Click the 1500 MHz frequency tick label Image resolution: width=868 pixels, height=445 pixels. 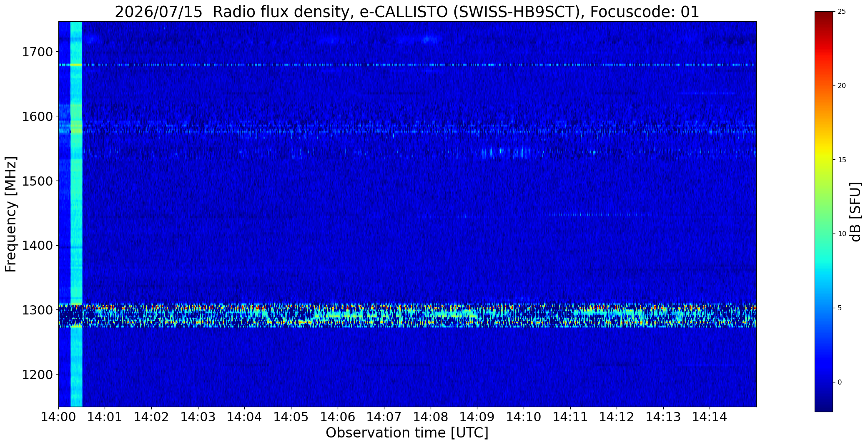point(37,181)
